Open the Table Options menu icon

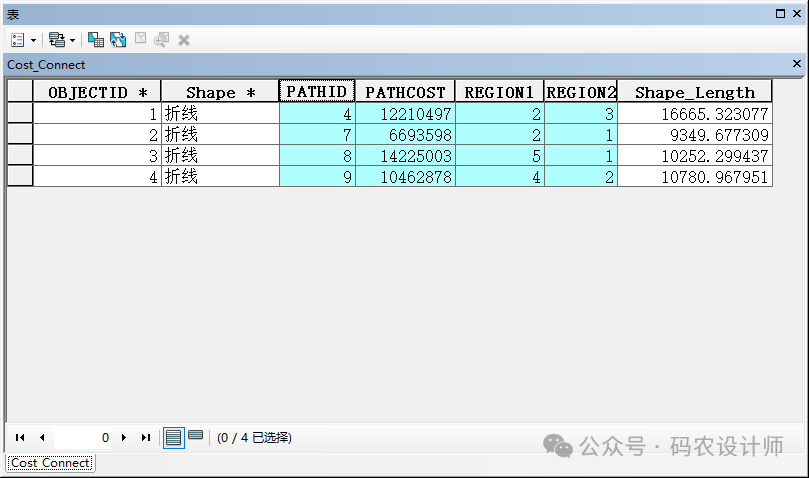[18, 40]
